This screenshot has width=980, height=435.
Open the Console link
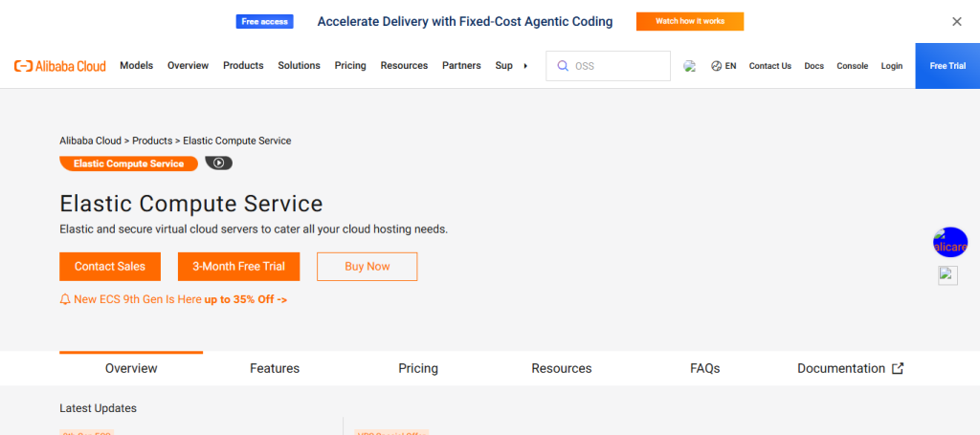point(853,66)
